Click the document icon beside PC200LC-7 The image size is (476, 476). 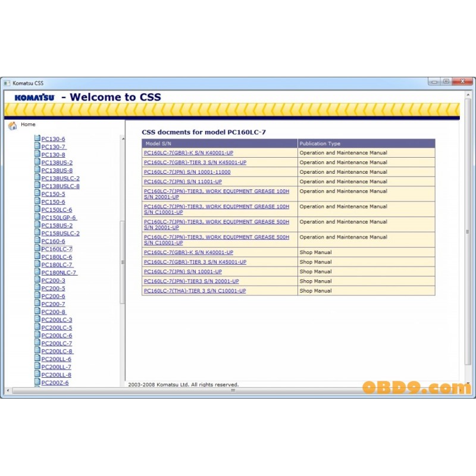[x=37, y=343]
